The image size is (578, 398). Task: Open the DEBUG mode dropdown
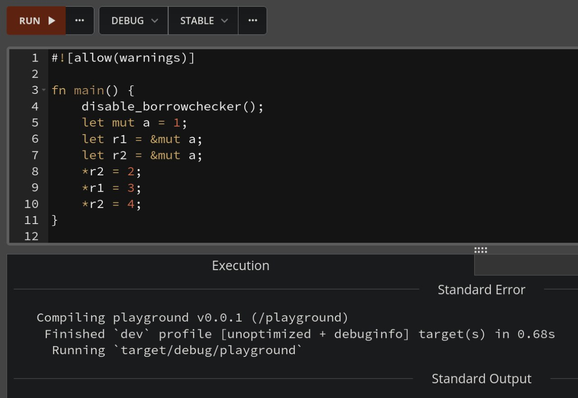tap(133, 21)
